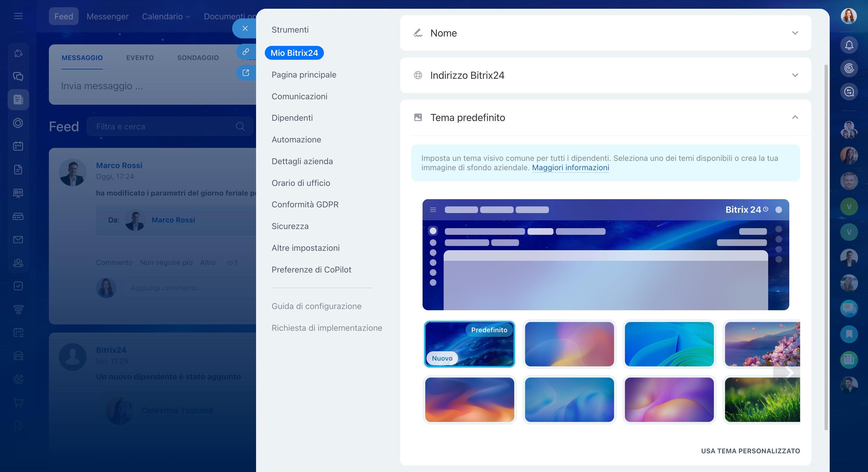Click the search magnifier in the Feed filter
868x472 pixels.
[x=240, y=126]
